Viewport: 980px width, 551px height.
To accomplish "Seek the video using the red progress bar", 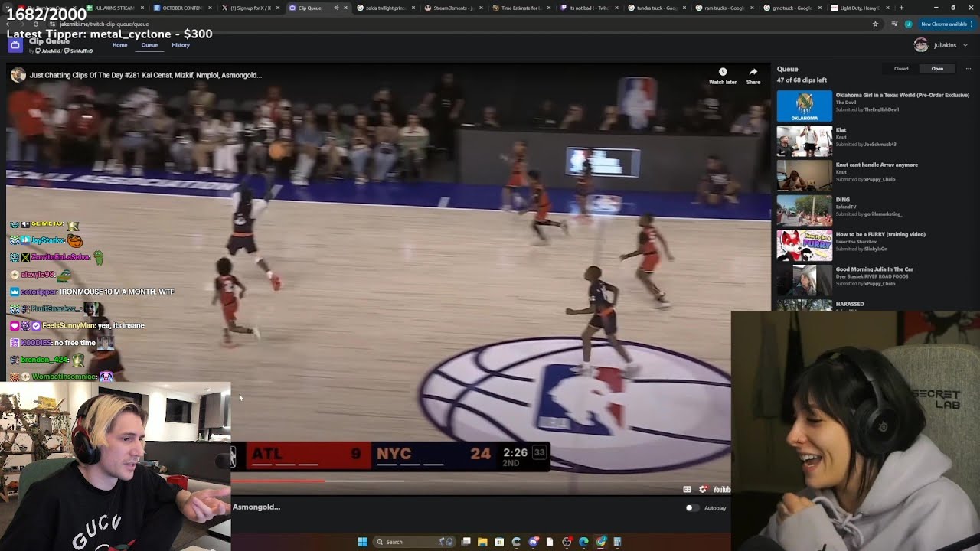I will pyautogui.click(x=278, y=481).
